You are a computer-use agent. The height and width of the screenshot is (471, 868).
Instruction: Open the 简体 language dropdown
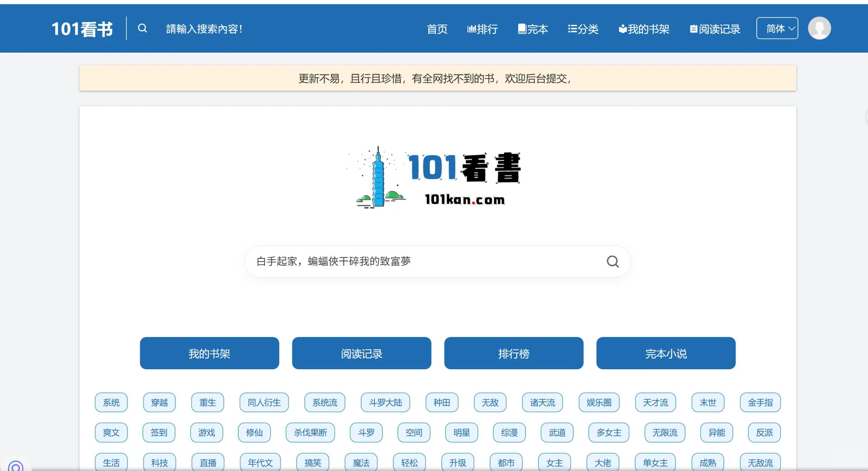(777, 29)
